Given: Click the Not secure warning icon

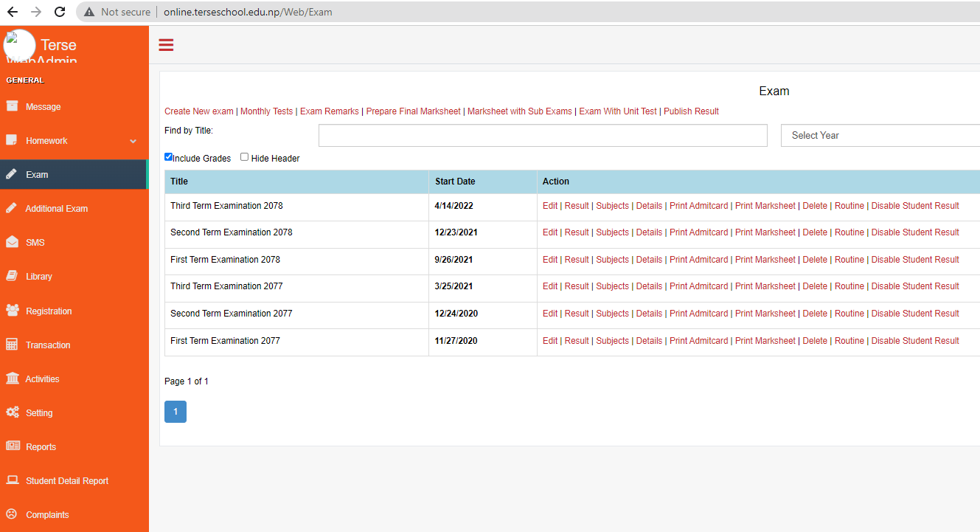Looking at the screenshot, I should (x=89, y=12).
